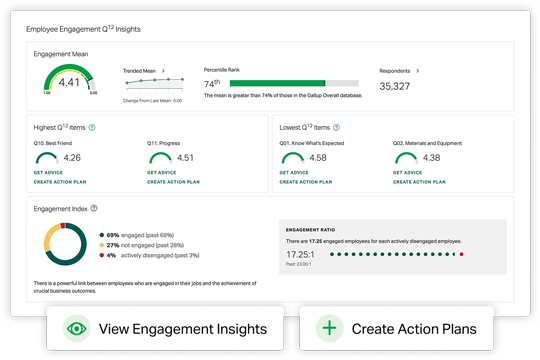Expand the Respondents chevron
This screenshot has height=360, width=540.
point(418,71)
